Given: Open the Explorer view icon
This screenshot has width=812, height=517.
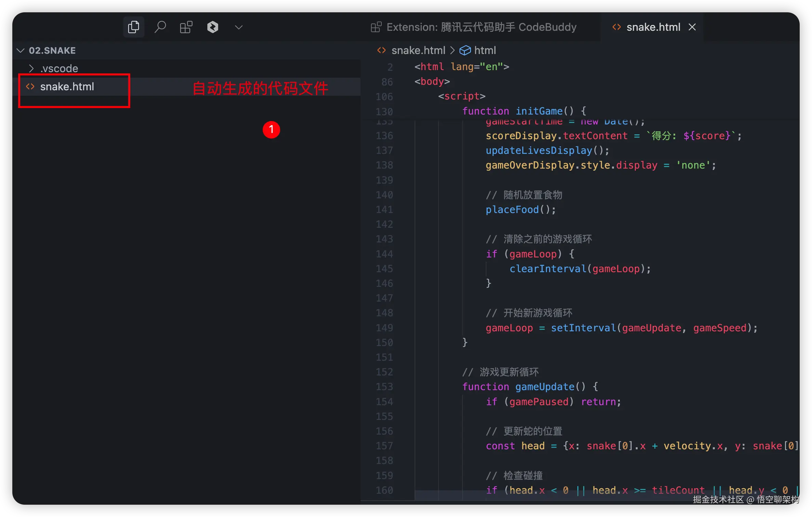Looking at the screenshot, I should point(133,27).
